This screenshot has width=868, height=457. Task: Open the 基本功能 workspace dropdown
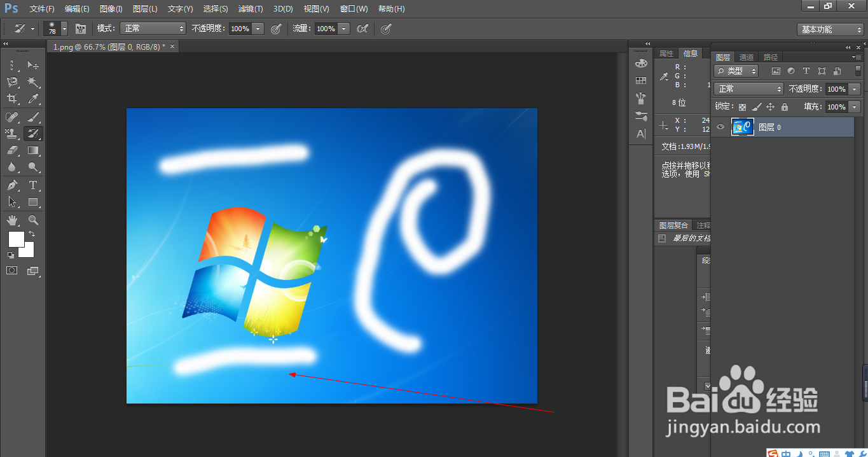coord(830,29)
